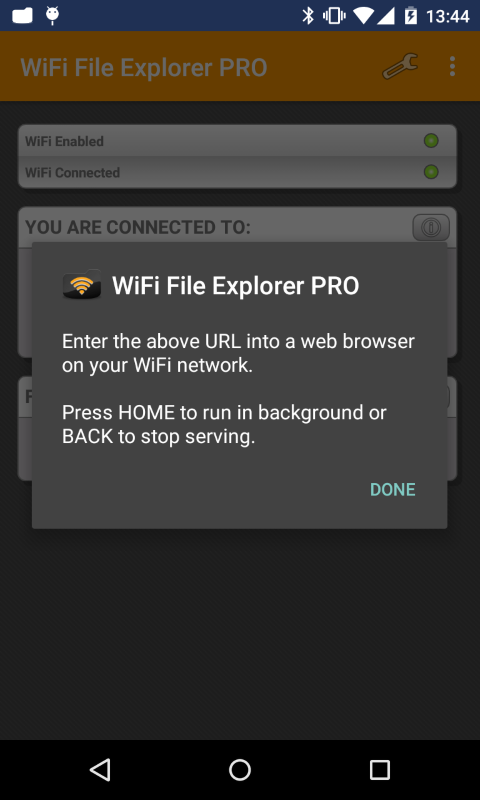Tap the Android Home navigation button

240,769
